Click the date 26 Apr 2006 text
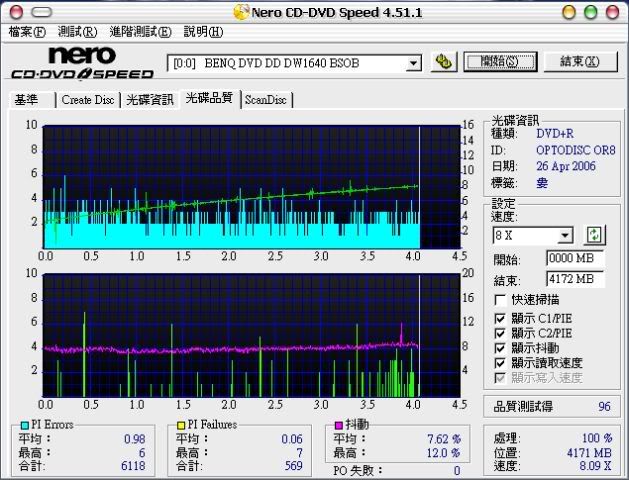This screenshot has width=629, height=480. 566,166
